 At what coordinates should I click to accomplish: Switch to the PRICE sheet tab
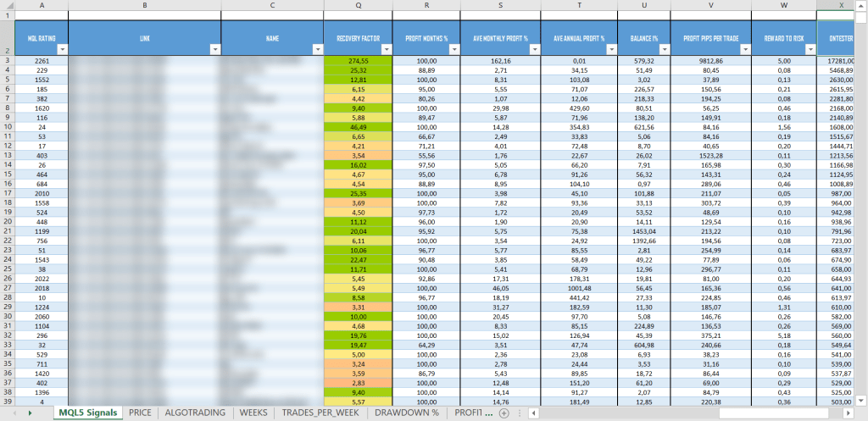141,413
